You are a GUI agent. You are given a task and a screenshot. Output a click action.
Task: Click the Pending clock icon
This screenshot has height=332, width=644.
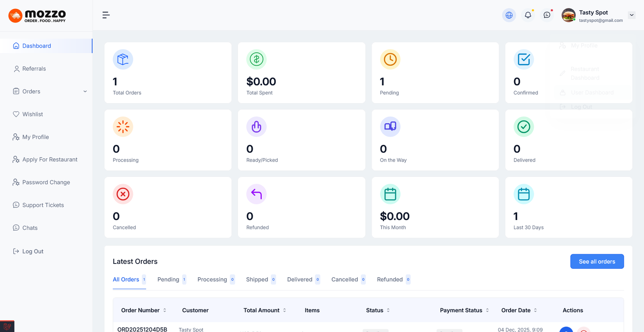390,60
